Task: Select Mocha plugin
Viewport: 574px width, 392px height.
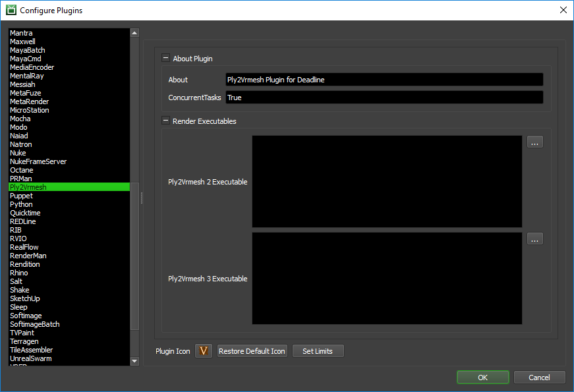Action: (x=69, y=119)
